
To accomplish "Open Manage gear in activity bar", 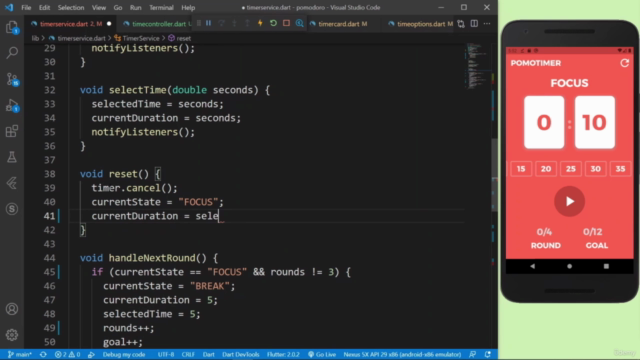I will [12, 335].
